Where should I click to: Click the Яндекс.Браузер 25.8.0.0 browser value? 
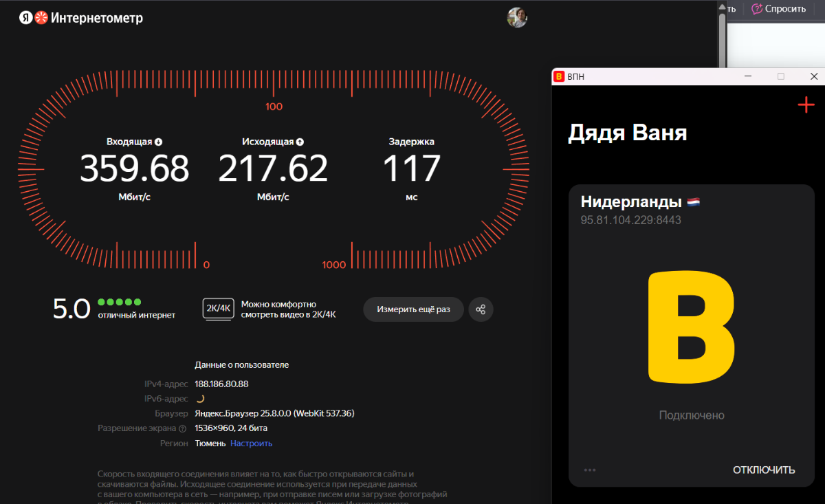coord(274,413)
